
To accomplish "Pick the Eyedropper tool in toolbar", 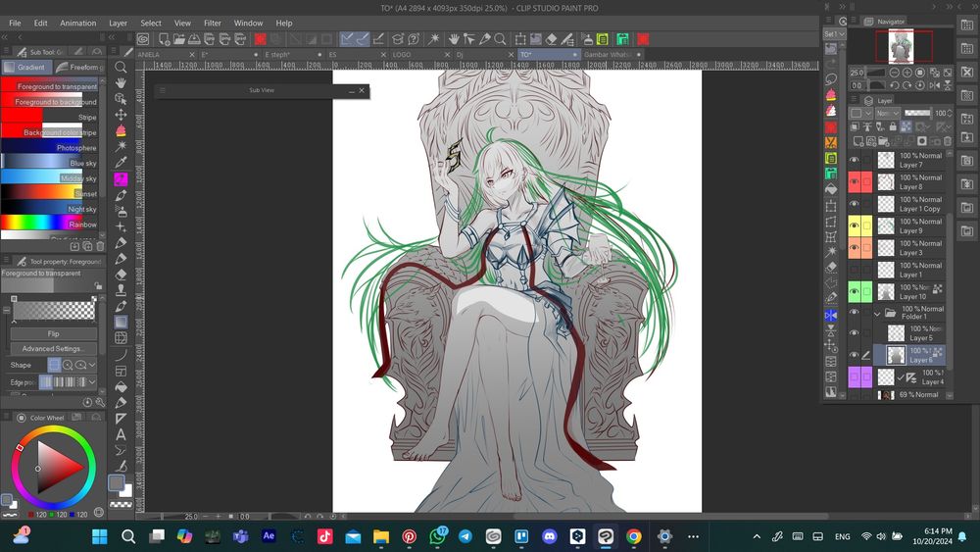I will point(121,163).
